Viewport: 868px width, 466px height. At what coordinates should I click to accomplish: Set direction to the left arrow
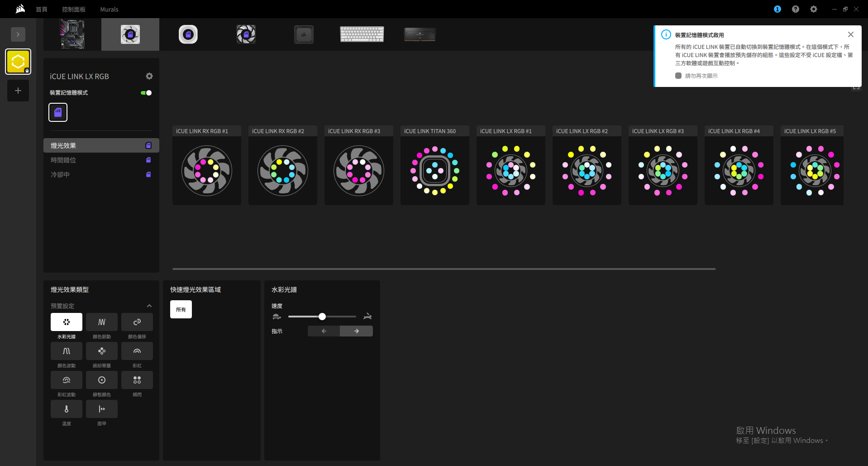(324, 331)
